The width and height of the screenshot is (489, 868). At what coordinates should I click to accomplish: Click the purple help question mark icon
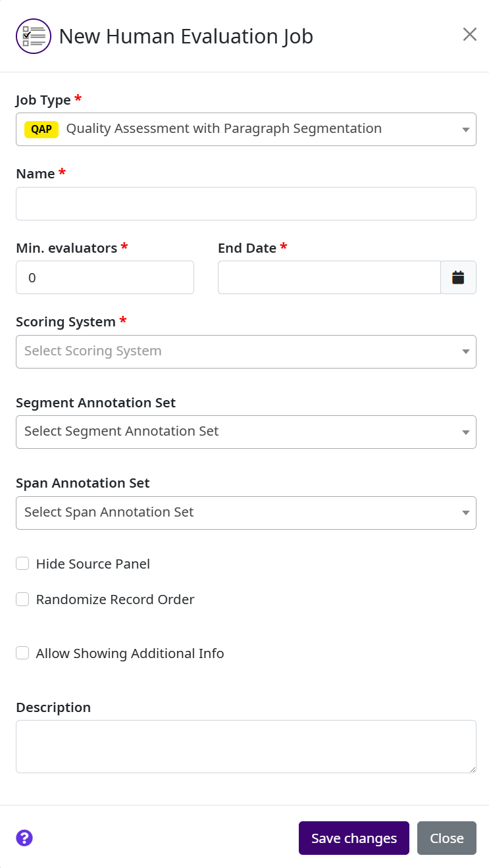click(24, 838)
